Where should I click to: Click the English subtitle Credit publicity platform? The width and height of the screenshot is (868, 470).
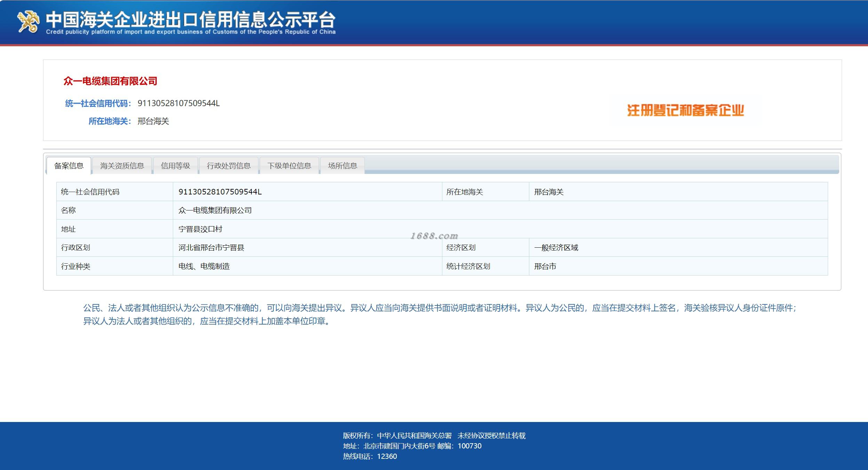(191, 32)
